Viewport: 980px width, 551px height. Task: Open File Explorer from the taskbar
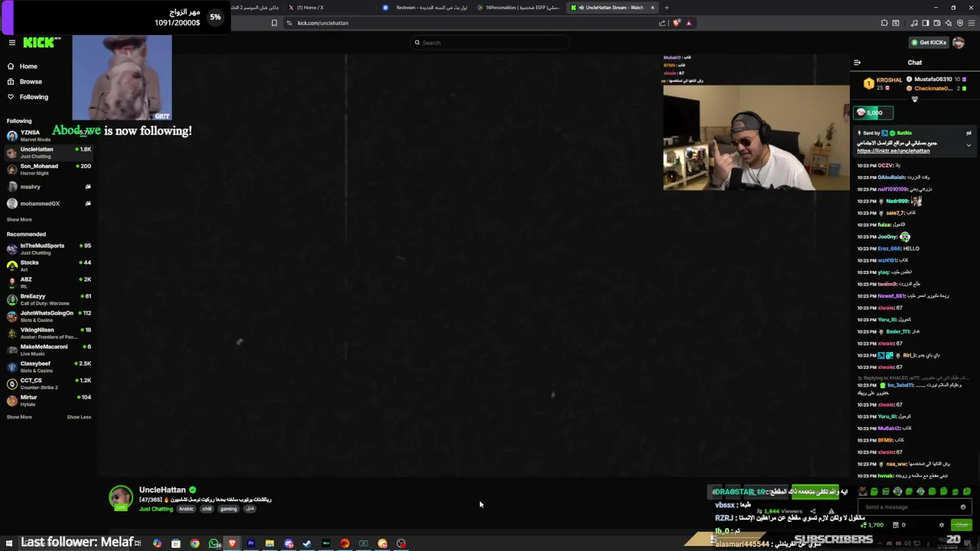[269, 543]
